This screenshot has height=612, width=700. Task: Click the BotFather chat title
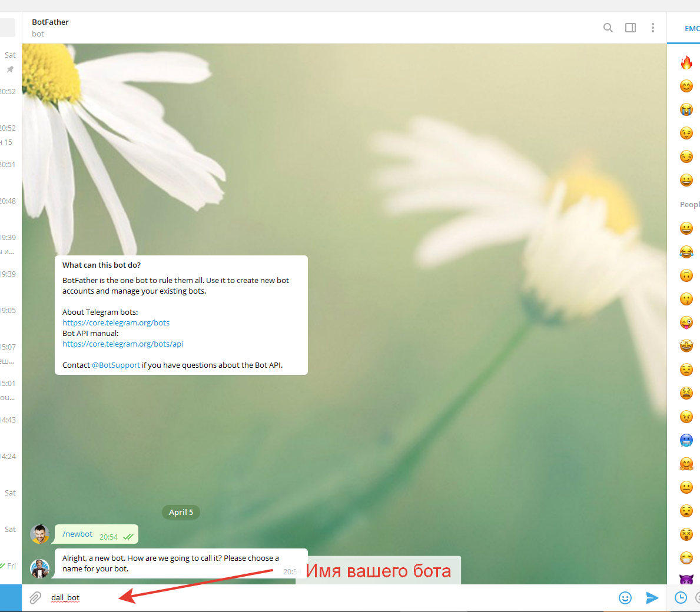click(51, 22)
